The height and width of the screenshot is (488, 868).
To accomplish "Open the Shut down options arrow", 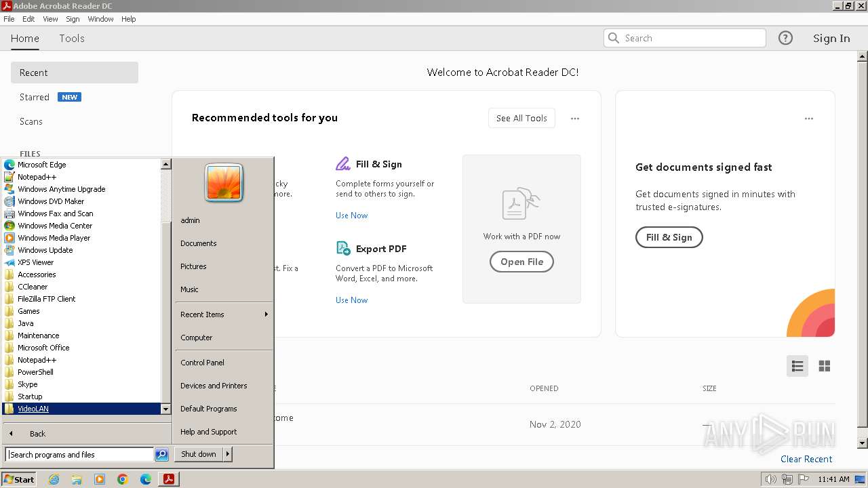I will point(227,454).
